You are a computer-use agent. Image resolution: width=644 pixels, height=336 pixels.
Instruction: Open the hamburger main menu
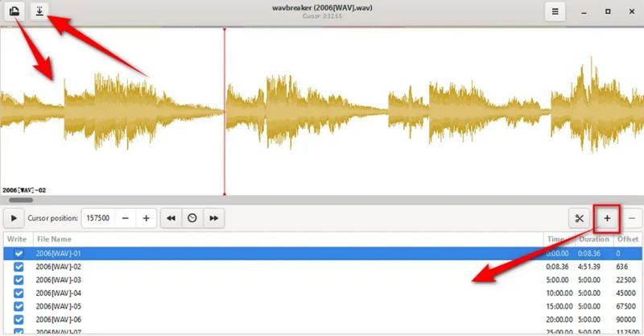pos(555,11)
